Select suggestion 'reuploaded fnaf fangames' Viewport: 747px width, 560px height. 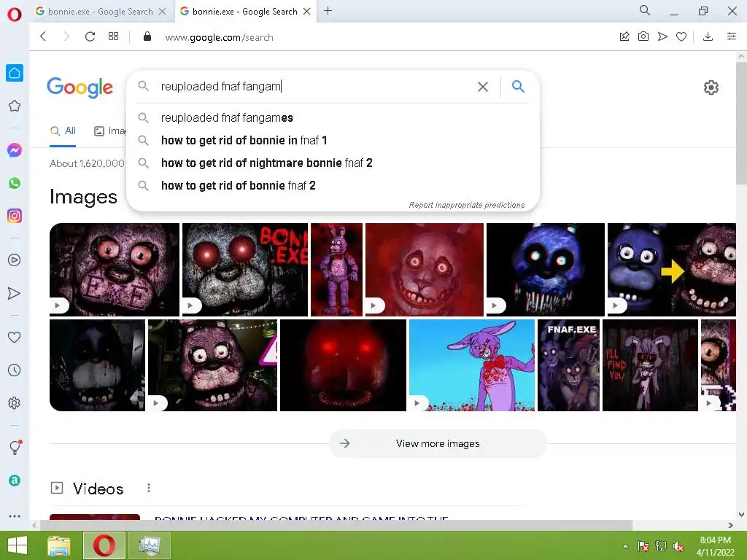click(x=333, y=117)
